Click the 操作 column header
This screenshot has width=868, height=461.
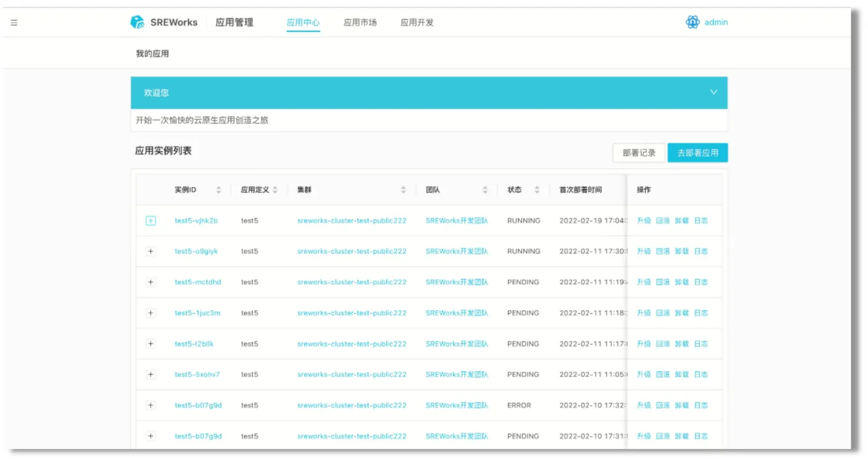coord(644,190)
